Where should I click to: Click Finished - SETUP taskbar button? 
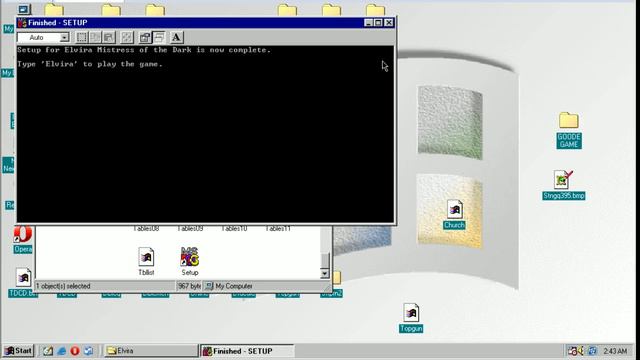247,351
